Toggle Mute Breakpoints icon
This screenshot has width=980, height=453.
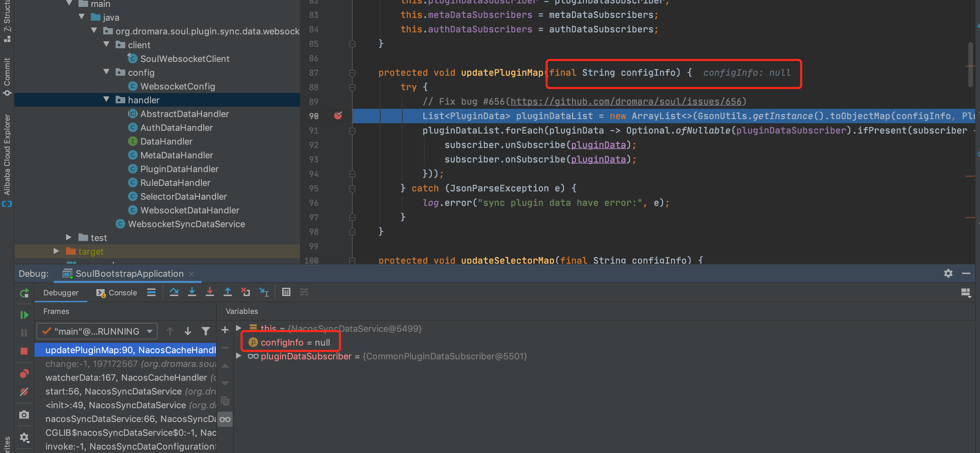pyautogui.click(x=24, y=392)
